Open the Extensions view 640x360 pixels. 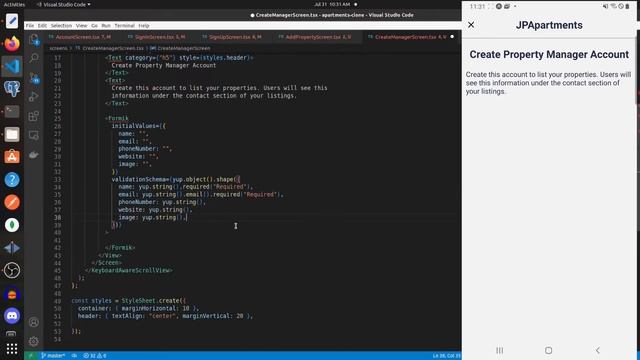click(34, 116)
